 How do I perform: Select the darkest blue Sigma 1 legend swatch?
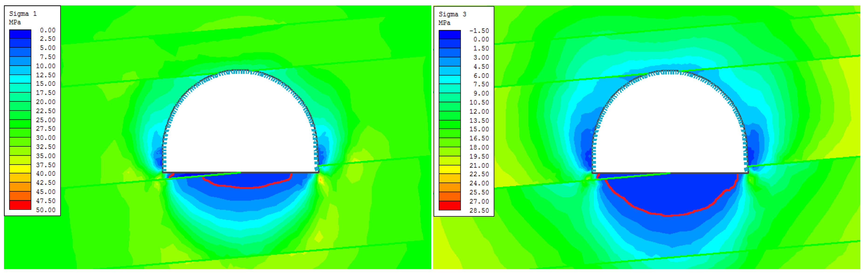[20, 34]
